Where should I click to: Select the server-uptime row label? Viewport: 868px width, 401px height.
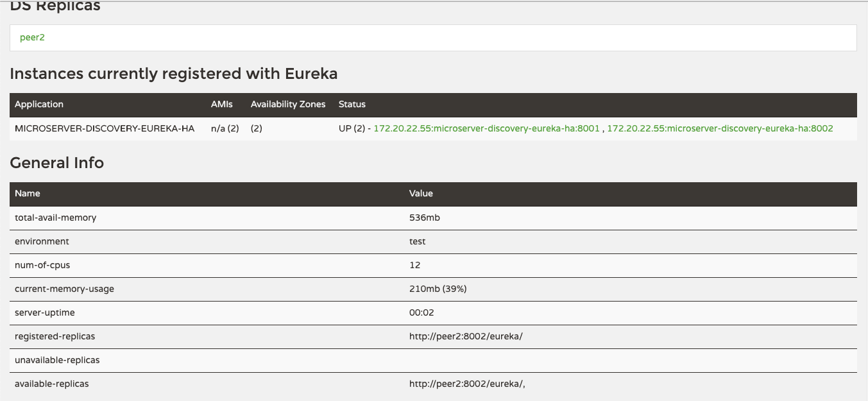click(45, 312)
